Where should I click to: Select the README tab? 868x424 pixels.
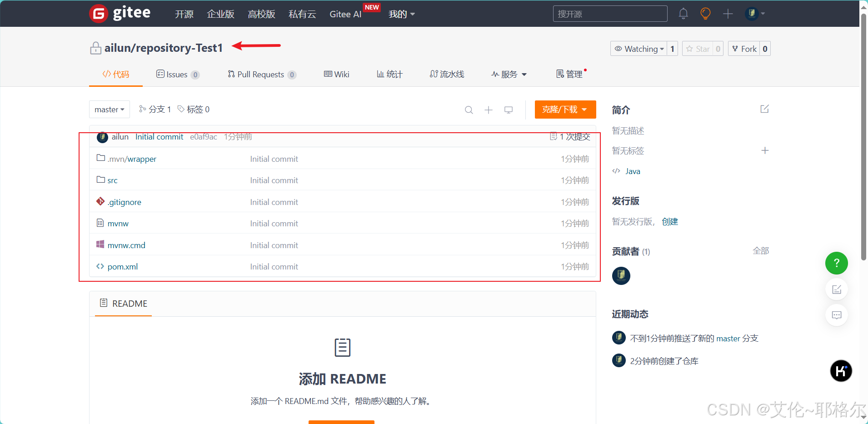coord(124,304)
